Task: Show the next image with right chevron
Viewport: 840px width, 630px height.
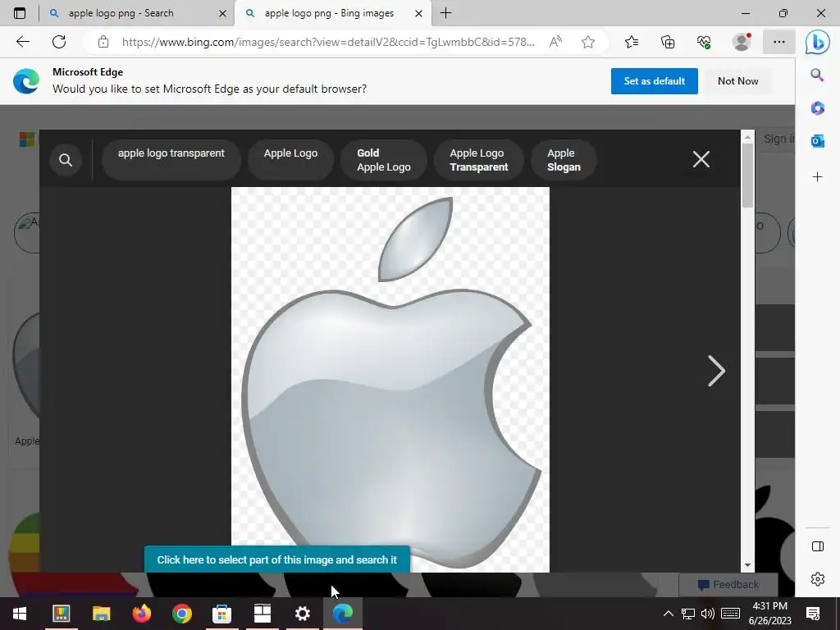Action: pyautogui.click(x=716, y=371)
